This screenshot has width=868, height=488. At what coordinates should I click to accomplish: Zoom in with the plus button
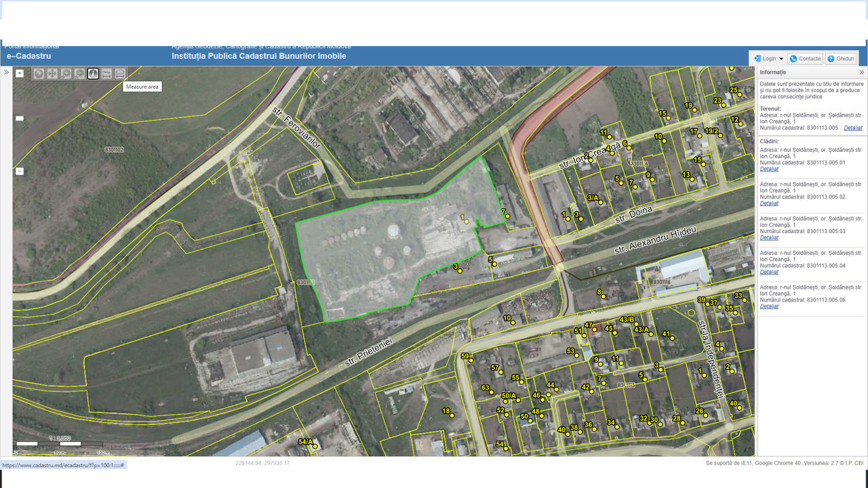click(20, 73)
